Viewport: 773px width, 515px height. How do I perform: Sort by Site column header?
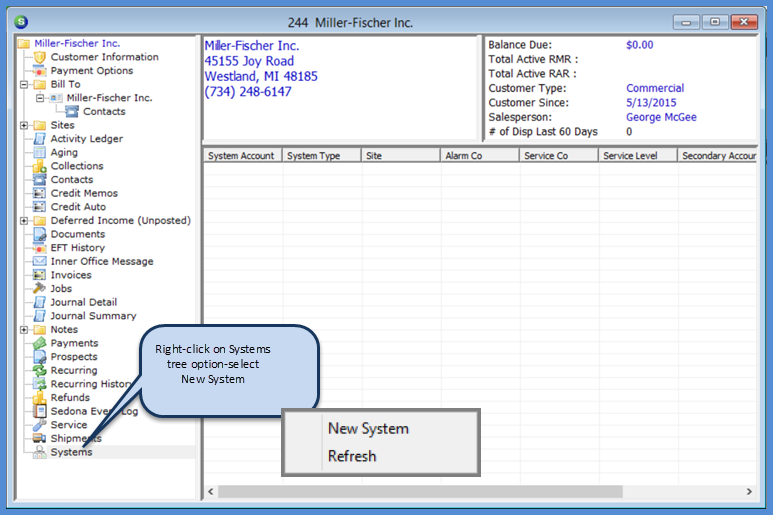[401, 156]
